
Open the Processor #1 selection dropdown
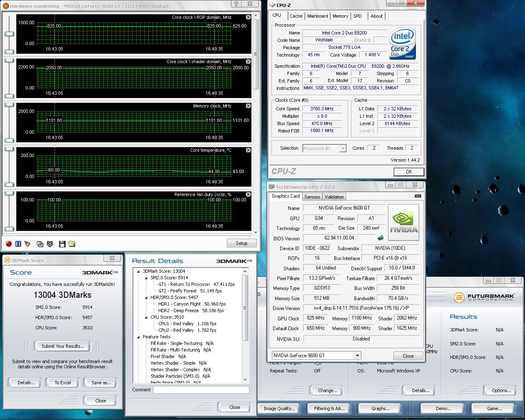click(x=343, y=148)
